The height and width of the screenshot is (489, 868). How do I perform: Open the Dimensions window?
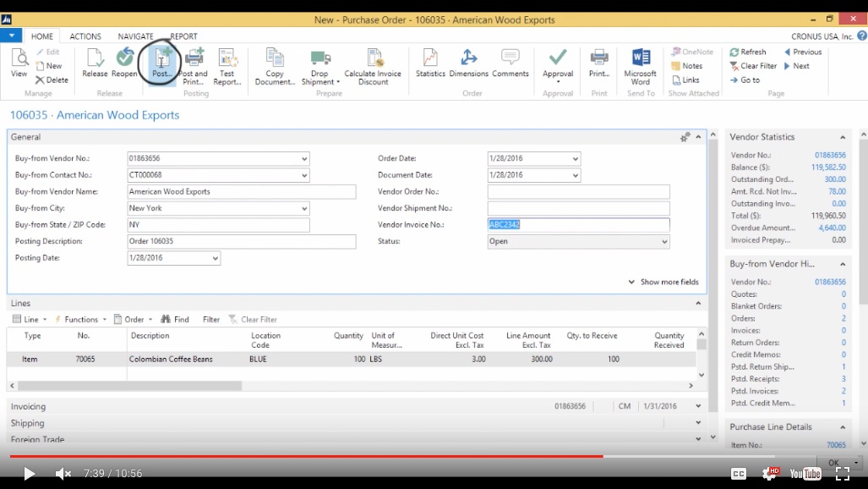tap(468, 63)
